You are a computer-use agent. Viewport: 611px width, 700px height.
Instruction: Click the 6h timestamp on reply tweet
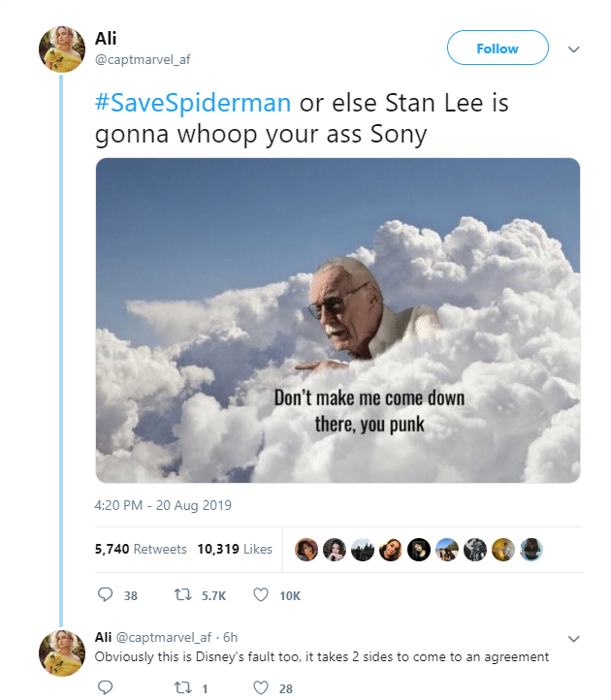click(230, 637)
